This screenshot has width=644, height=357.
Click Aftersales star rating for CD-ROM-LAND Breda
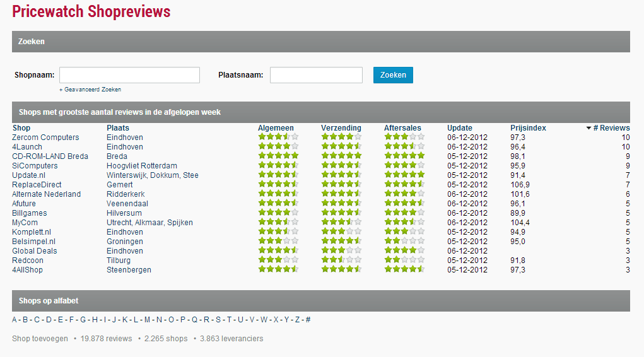point(404,156)
